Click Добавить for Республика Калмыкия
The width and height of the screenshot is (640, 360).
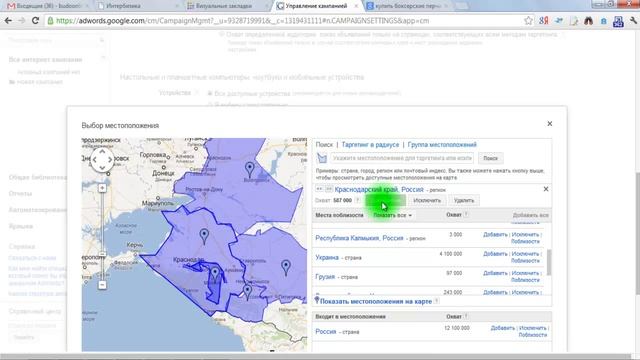[x=495, y=235]
